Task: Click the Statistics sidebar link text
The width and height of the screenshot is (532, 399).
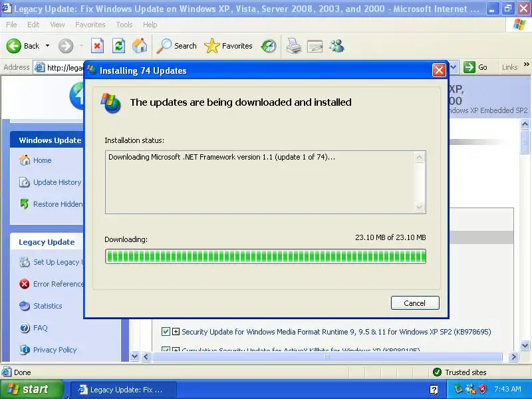Action: [x=47, y=306]
